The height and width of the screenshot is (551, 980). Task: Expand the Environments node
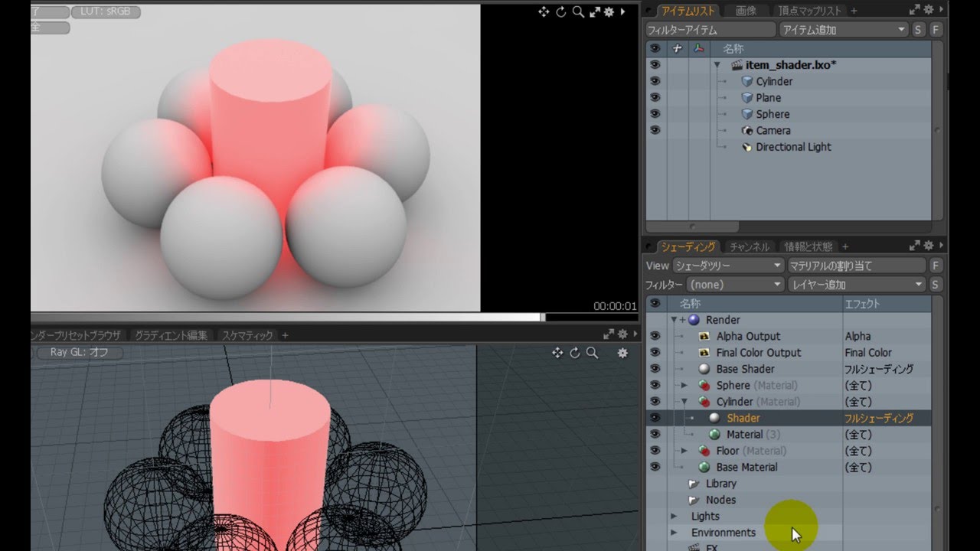point(675,533)
